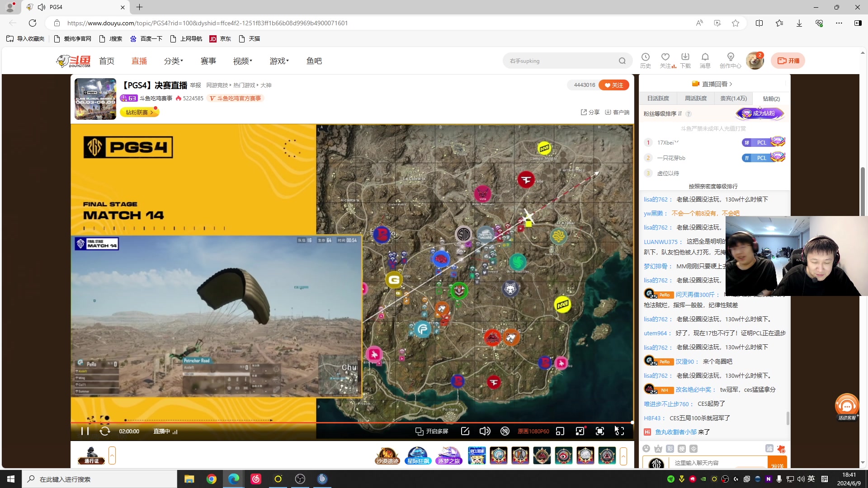This screenshot has height=488, width=868.
Task: Share the stream via 分享
Action: tap(590, 112)
